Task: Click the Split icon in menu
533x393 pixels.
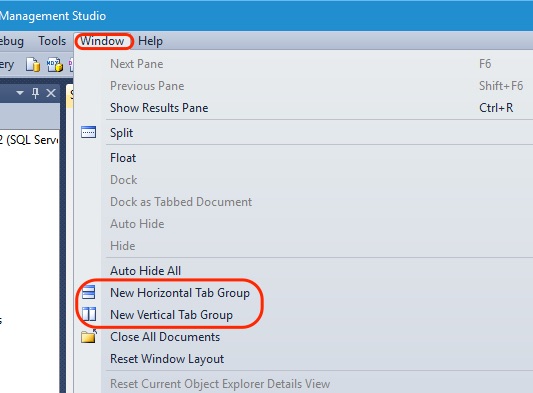Action: (88, 132)
